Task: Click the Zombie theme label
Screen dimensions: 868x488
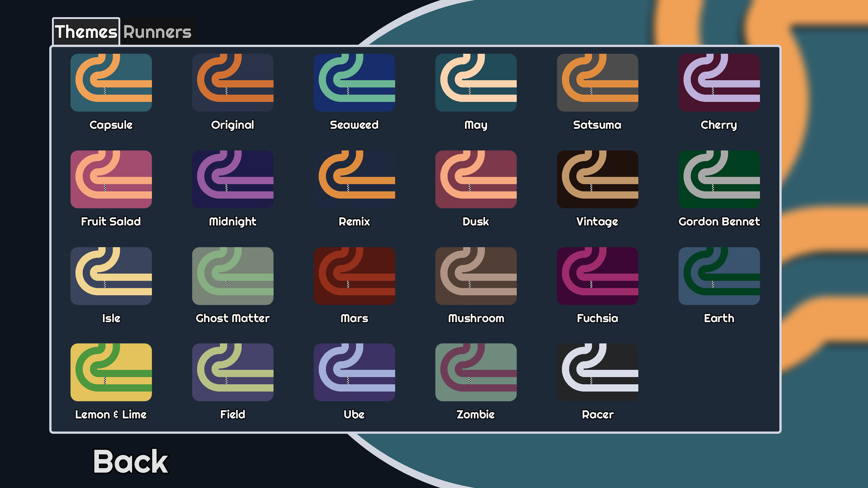Action: [476, 414]
